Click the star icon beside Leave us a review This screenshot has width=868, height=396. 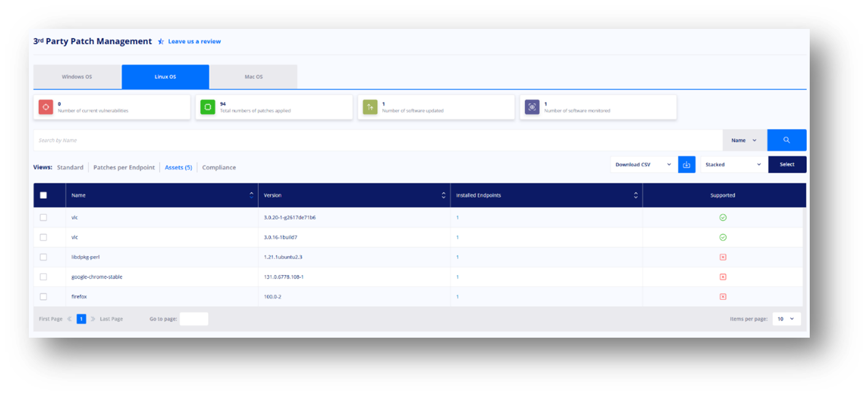161,42
